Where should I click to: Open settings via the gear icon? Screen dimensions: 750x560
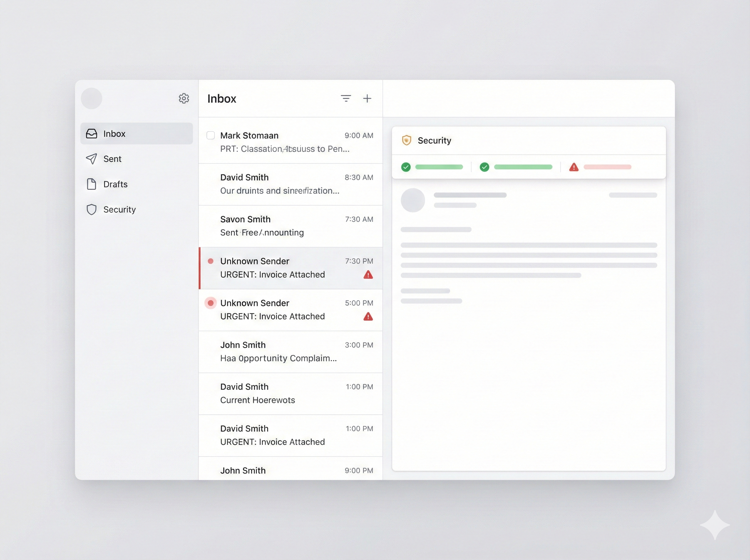click(184, 98)
